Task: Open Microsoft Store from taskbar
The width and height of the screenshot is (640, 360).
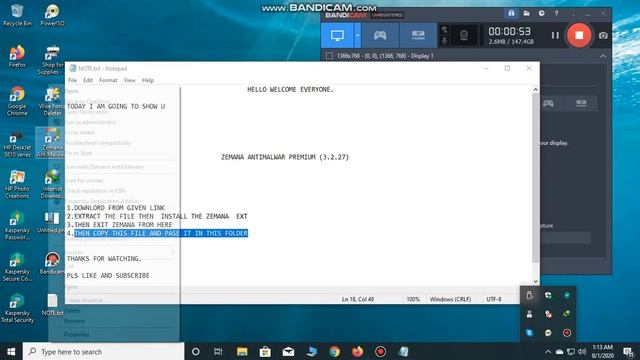Action: [265, 351]
